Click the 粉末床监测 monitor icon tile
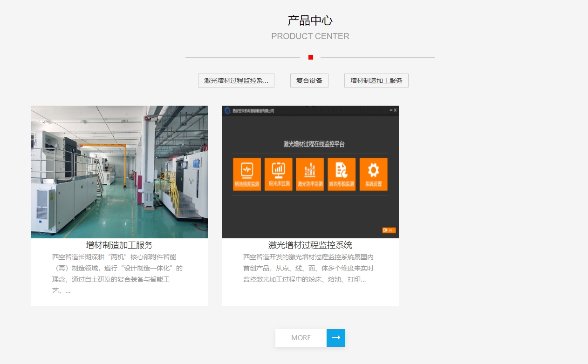The image size is (588, 364). pyautogui.click(x=279, y=174)
